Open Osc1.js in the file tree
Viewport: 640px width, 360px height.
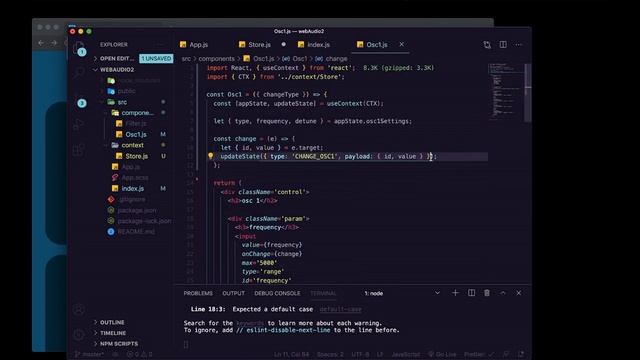[136, 134]
